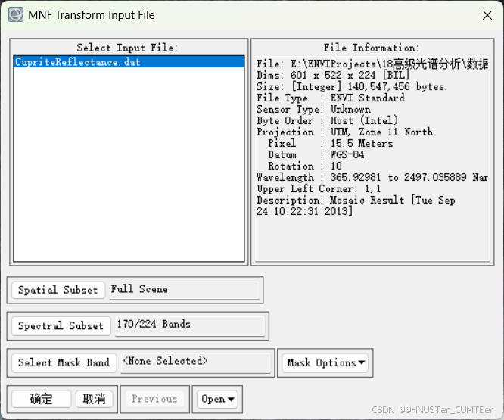Click the Select Mask Band button

(x=64, y=362)
